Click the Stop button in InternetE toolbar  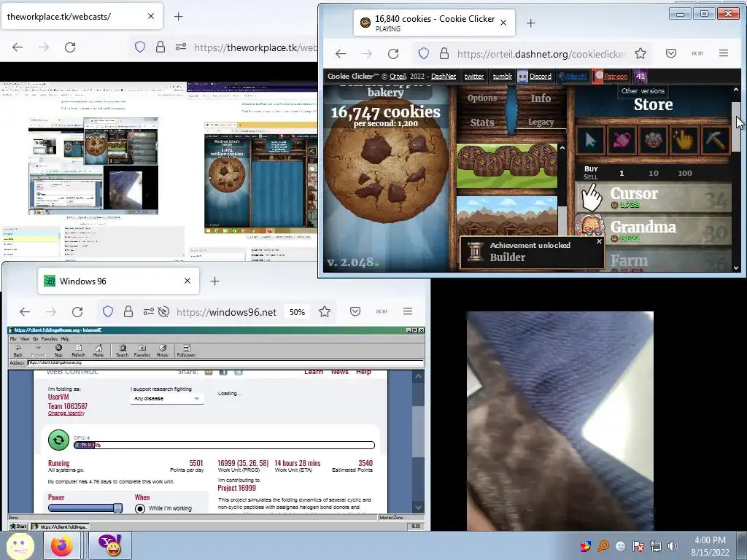pos(58,351)
